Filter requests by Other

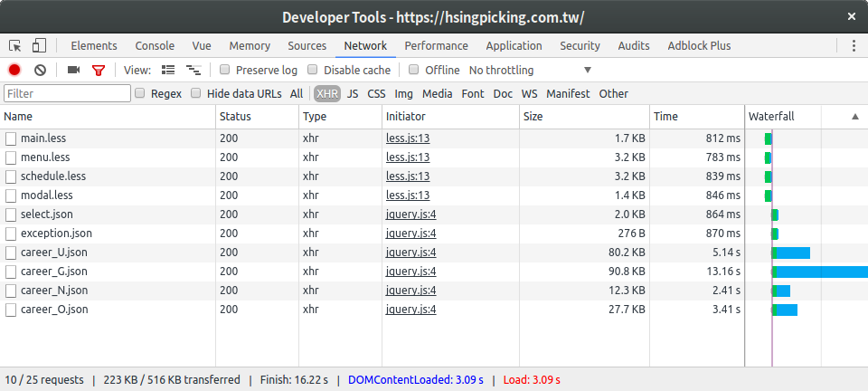point(613,93)
